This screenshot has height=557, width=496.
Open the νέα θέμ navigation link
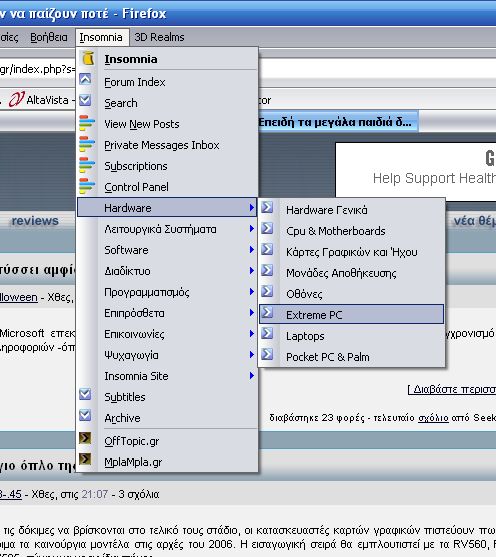click(x=475, y=221)
